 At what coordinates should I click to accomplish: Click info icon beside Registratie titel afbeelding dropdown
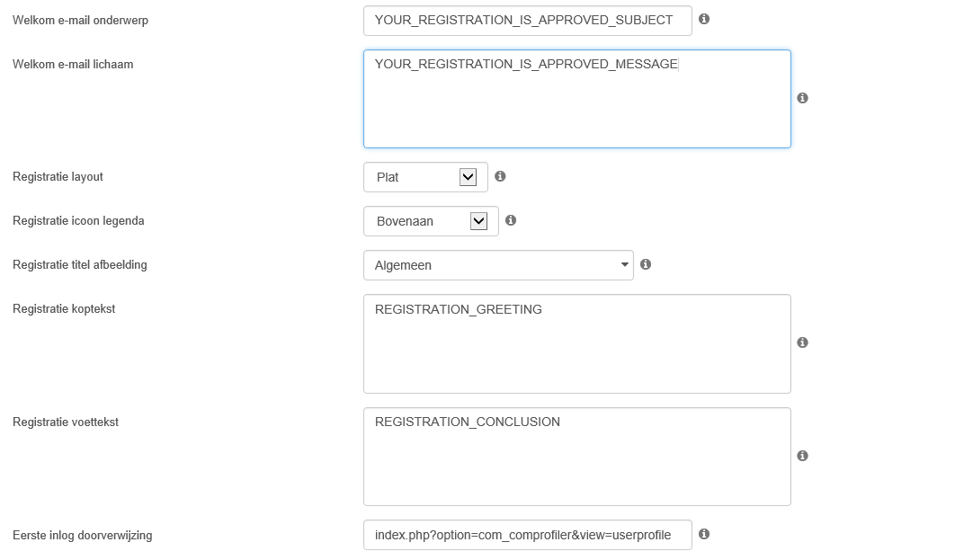click(x=646, y=264)
